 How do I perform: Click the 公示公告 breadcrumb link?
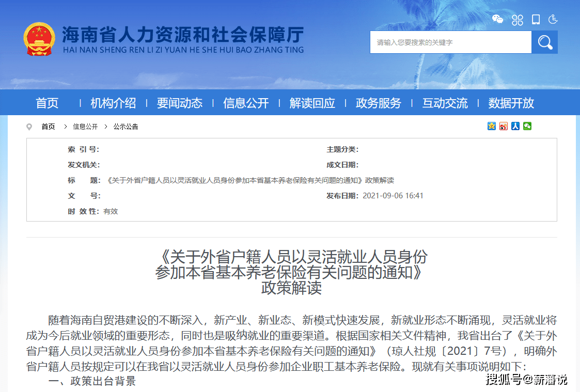pyautogui.click(x=126, y=127)
